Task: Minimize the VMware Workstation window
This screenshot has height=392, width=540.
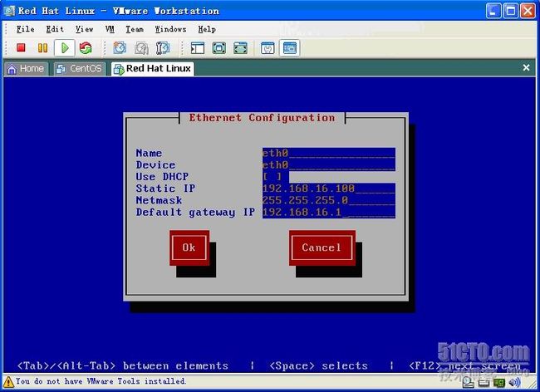Action: tap(493, 11)
